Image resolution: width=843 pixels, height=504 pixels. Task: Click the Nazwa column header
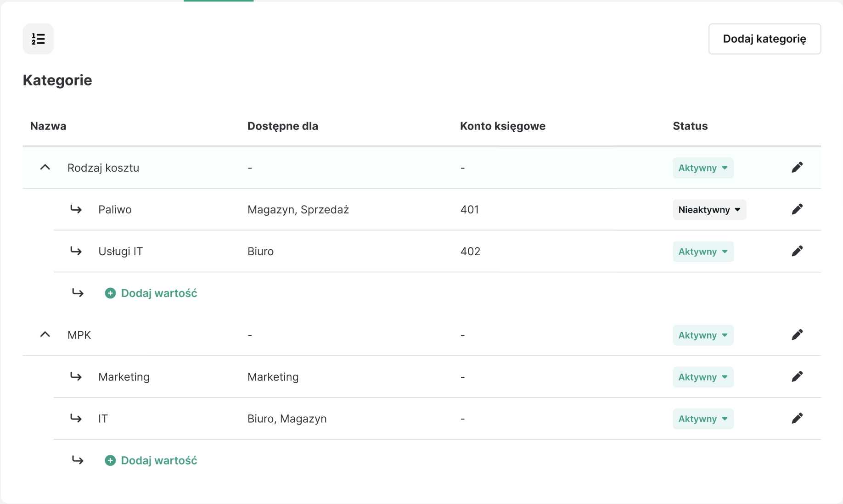tap(48, 126)
